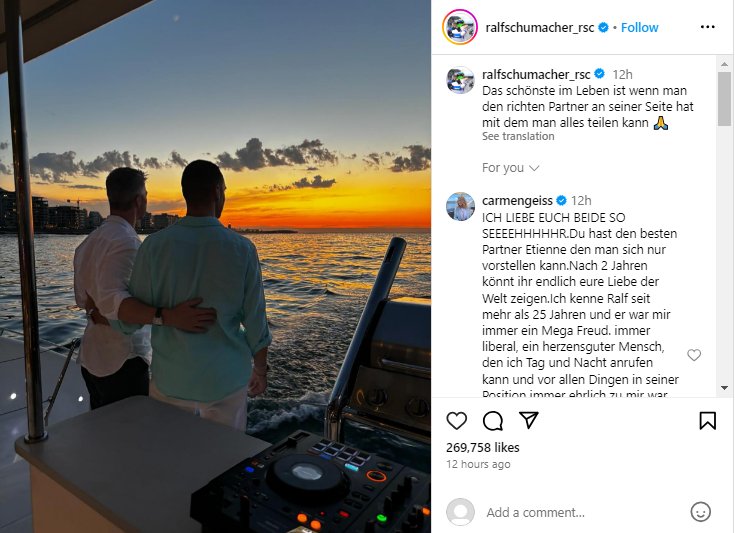735x533 pixels.
Task: Click the scrollbar down arrow in comments
Action: point(724,388)
